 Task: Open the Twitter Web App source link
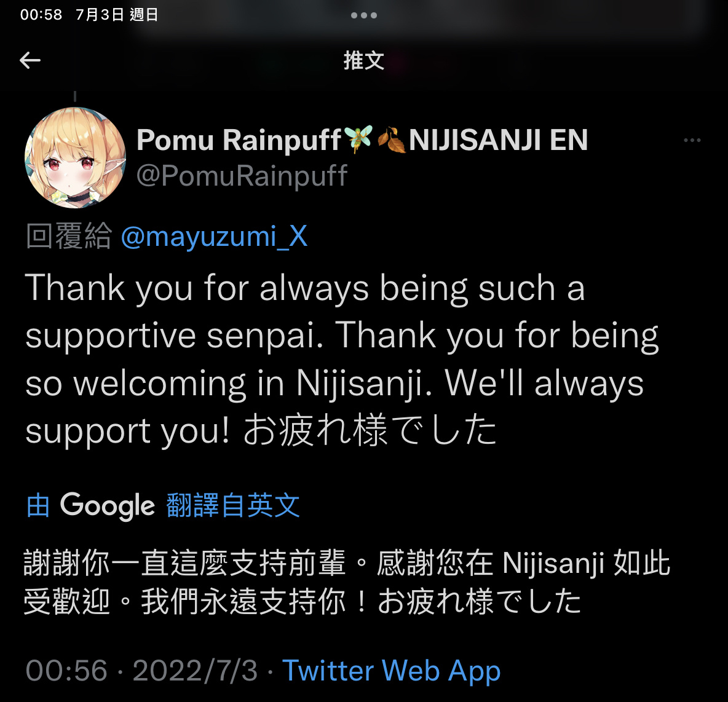tap(392, 671)
